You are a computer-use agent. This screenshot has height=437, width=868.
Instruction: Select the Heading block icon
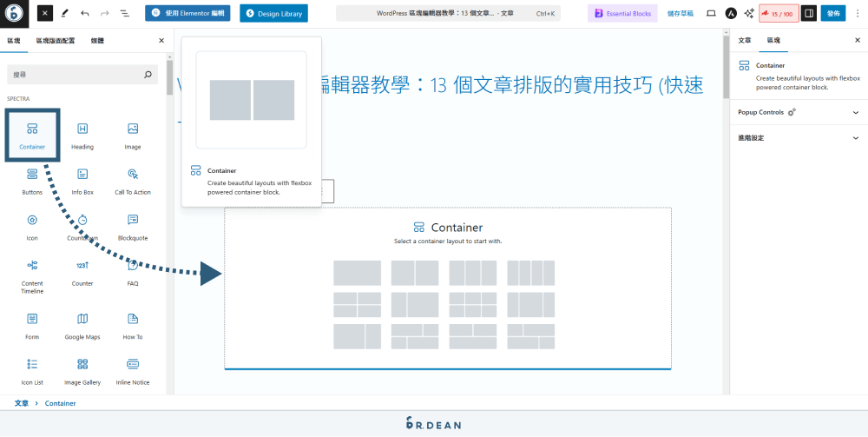pyautogui.click(x=82, y=129)
